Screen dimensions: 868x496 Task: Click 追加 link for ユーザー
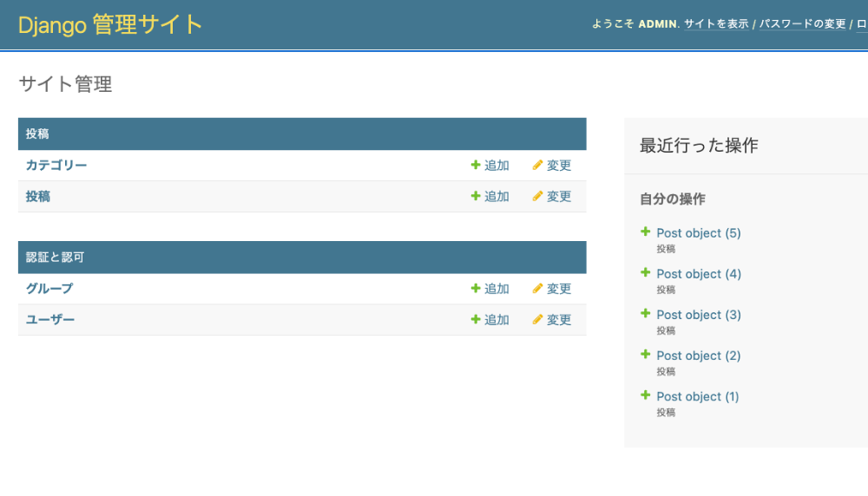click(496, 320)
